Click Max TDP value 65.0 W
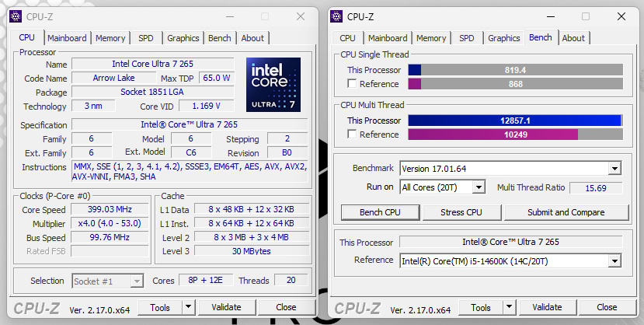The image size is (644, 325). tap(217, 78)
